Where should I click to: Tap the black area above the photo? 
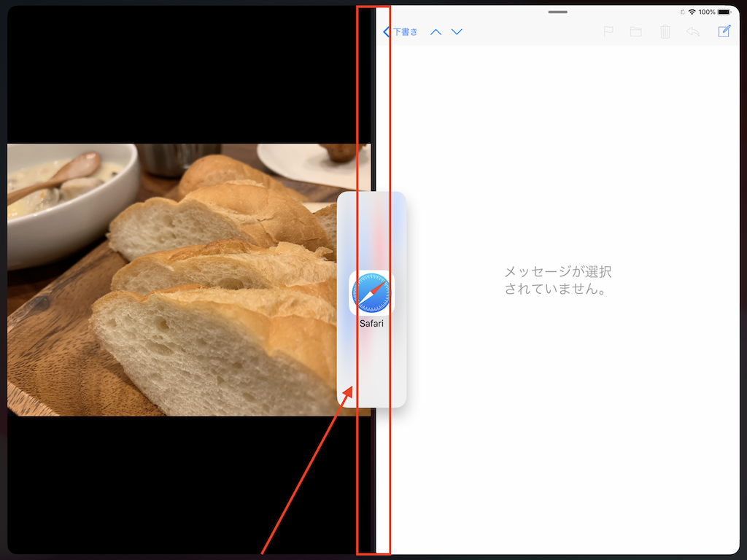coord(182,73)
